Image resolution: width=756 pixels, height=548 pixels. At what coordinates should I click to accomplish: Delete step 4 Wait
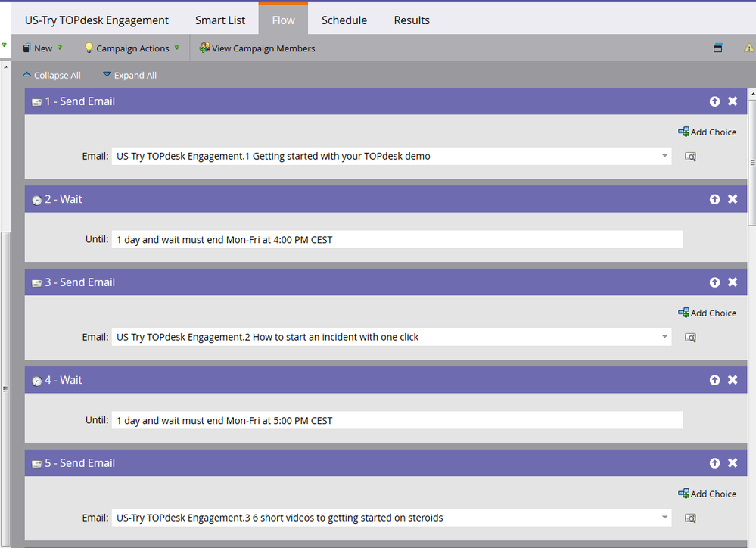coord(733,380)
